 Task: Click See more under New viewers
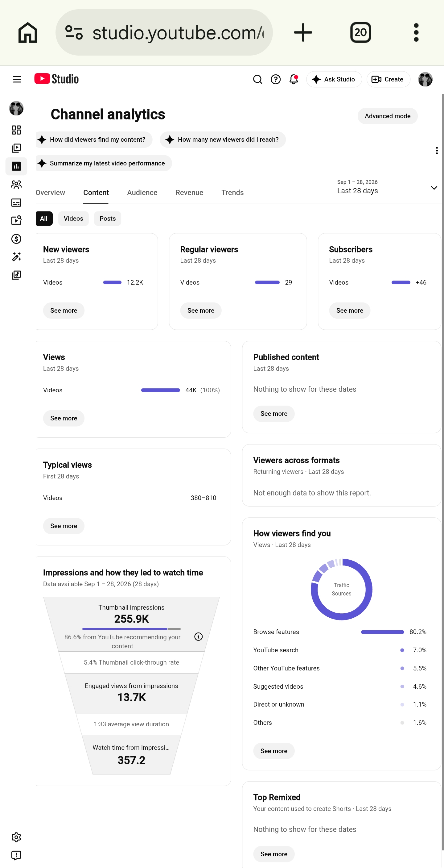[64, 311]
